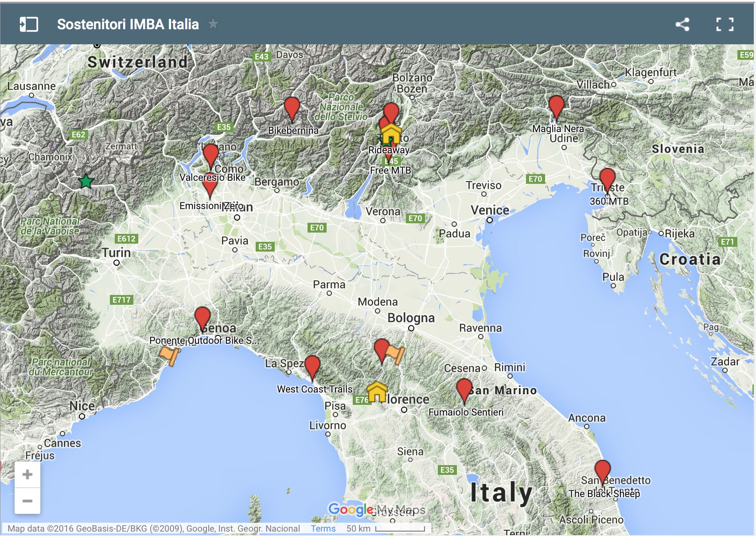This screenshot has height=536, width=756.
Task: Click the green star marker near Chamonix
Action: [x=86, y=181]
